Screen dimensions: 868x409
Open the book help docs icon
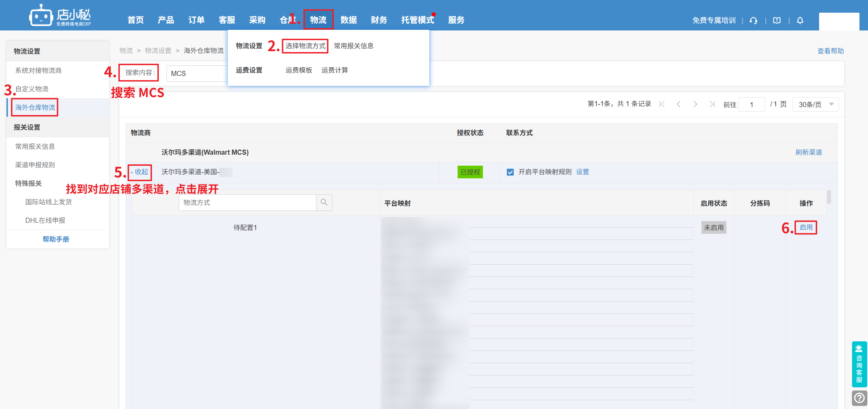coord(777,21)
